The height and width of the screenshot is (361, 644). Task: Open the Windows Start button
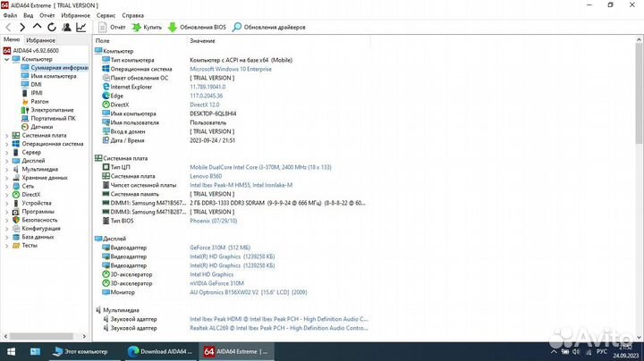[11, 351]
